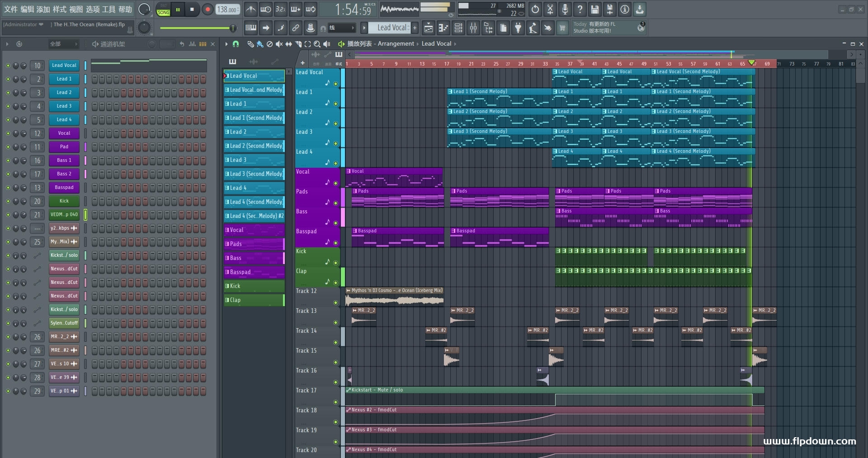Open the mixer window icon
The width and height of the screenshot is (868, 458).
[x=473, y=28]
